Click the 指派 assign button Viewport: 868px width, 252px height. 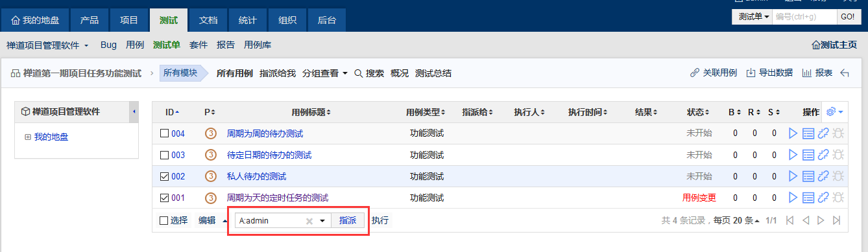[348, 220]
